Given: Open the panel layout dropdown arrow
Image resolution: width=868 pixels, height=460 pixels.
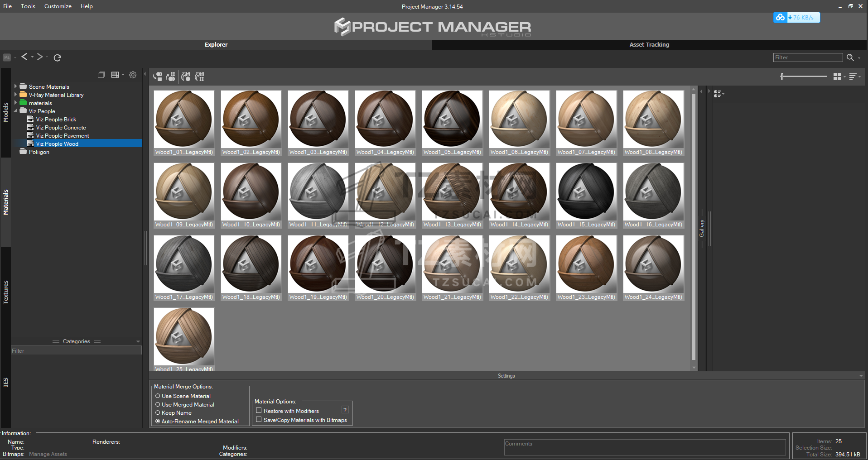Looking at the screenshot, I should [x=123, y=75].
